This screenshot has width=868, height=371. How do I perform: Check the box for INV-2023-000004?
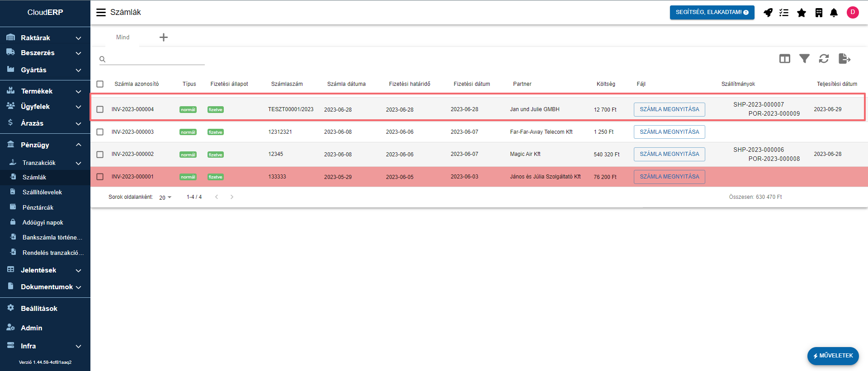[100, 109]
